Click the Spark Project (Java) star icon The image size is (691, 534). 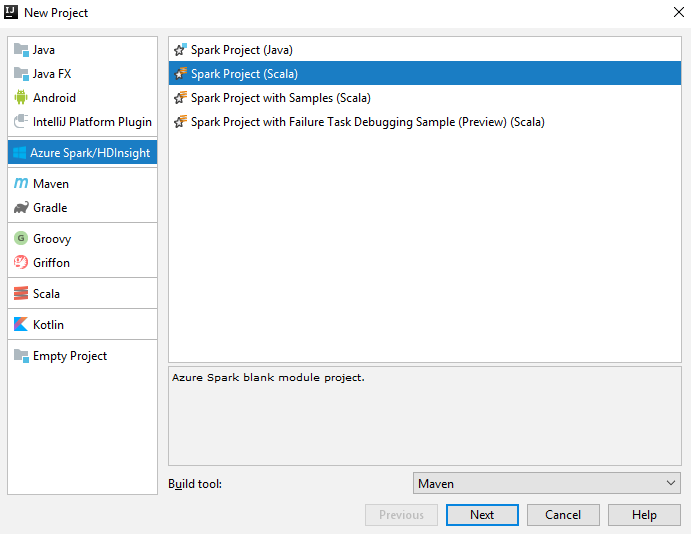coord(181,50)
